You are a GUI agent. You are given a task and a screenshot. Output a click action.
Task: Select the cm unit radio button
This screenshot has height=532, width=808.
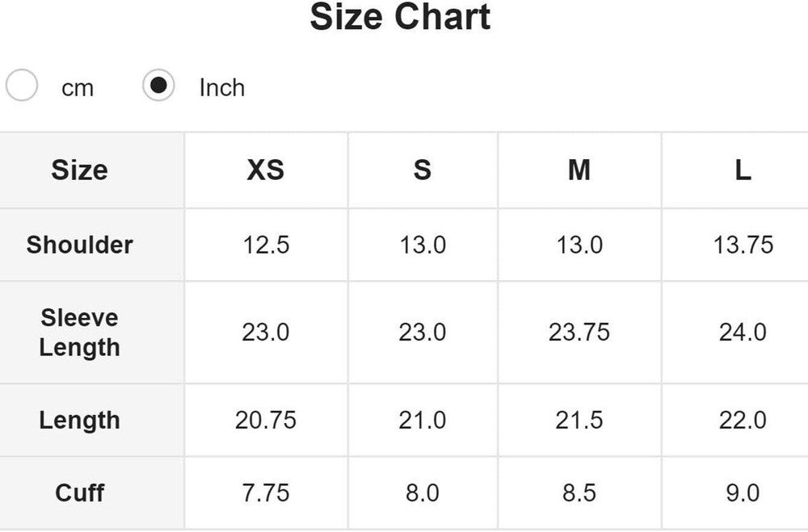click(x=22, y=86)
